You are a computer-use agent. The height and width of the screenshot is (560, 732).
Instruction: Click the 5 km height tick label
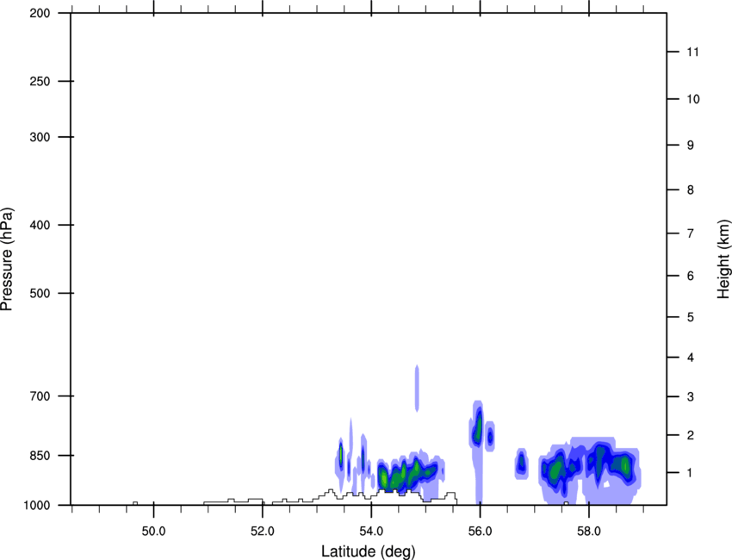pos(691,317)
